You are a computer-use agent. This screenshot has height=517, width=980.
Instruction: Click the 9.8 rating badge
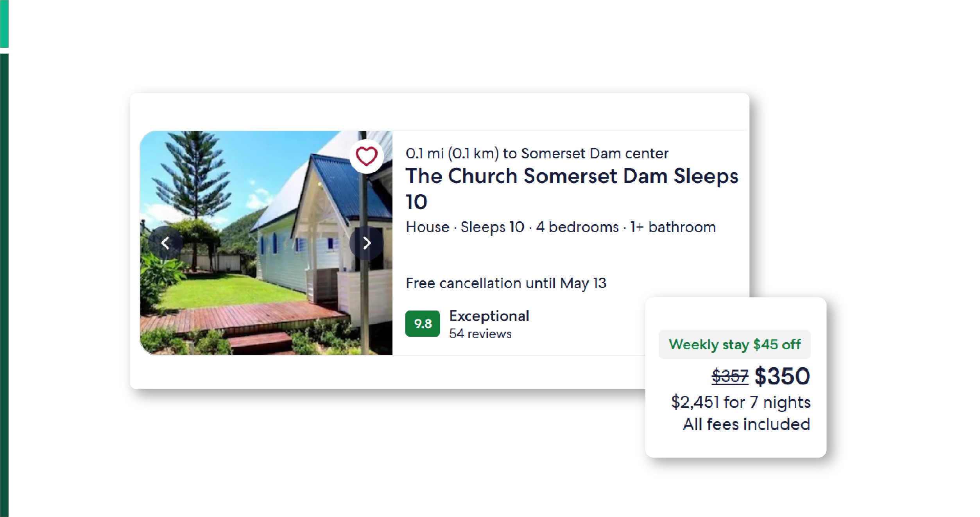tap(423, 323)
